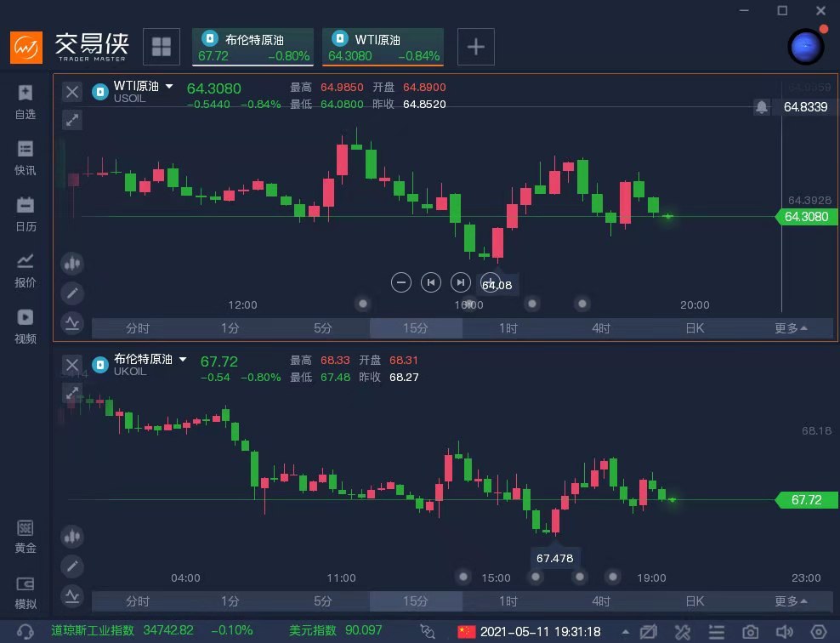Image resolution: width=840 pixels, height=643 pixels.
Task: Expand the 布伦特原油 chart to fullscreen
Action: coord(71,393)
